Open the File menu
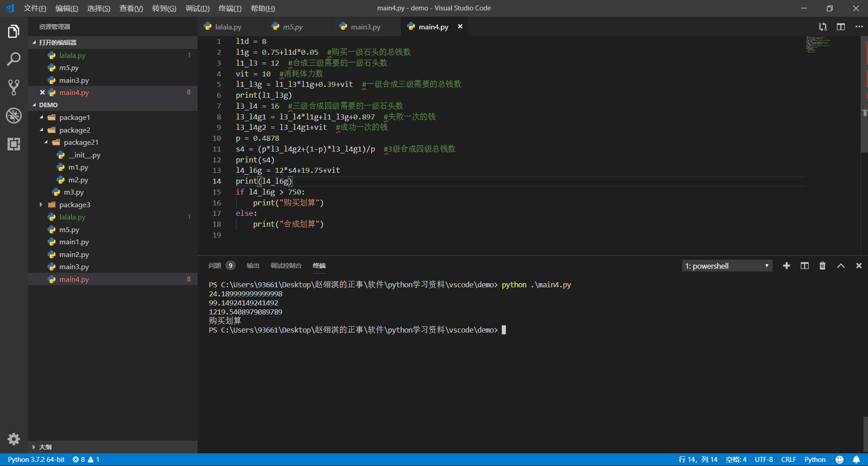Viewport: 868px width, 466px height. coord(35,8)
